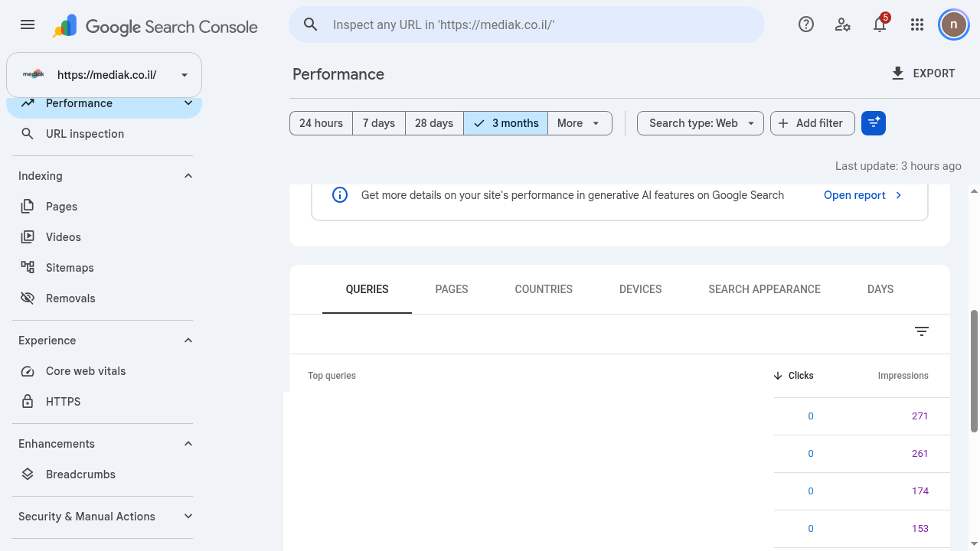Select the 24 hours date range

coord(321,123)
